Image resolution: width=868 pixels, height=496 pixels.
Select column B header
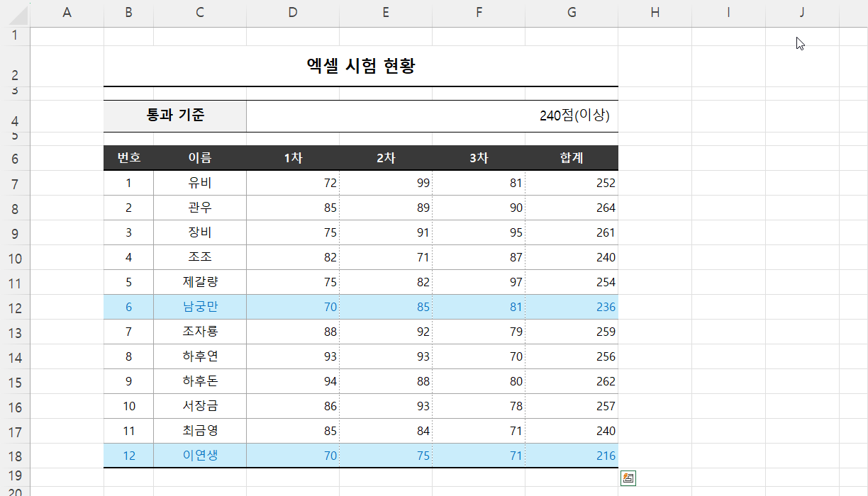128,12
